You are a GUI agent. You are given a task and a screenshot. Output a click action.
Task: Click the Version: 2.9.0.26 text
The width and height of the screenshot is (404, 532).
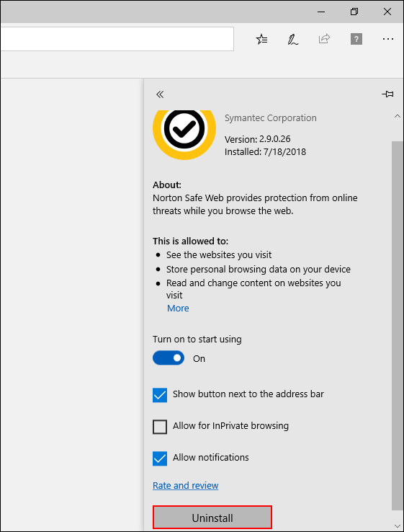(258, 139)
